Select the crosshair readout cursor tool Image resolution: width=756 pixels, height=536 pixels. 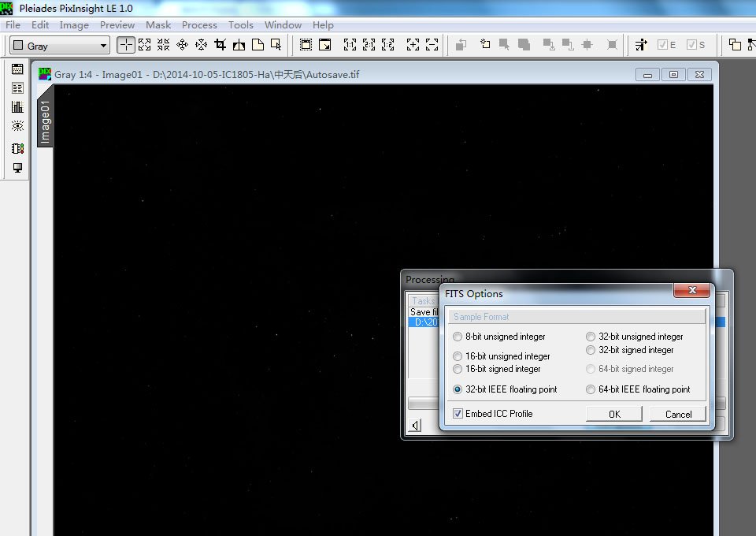125,45
